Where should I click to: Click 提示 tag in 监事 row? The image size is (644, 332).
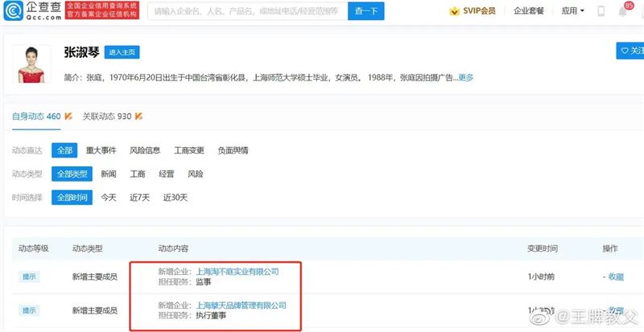point(29,277)
